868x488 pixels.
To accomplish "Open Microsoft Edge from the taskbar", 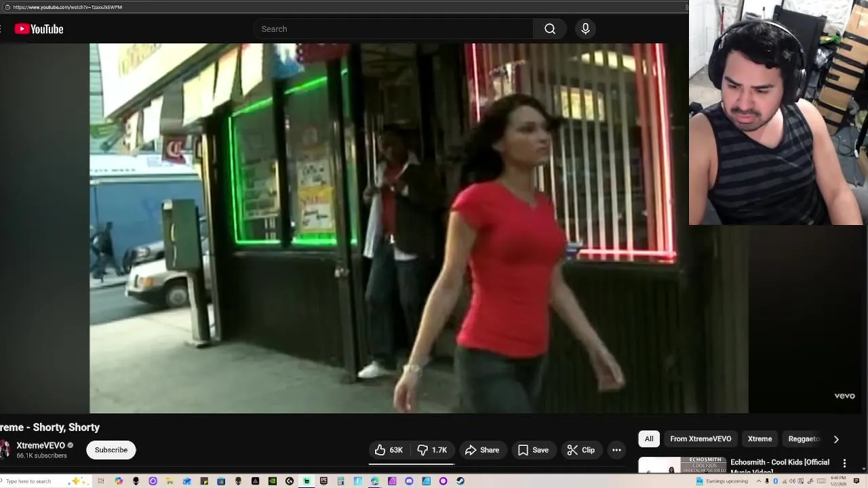I will (x=374, y=481).
